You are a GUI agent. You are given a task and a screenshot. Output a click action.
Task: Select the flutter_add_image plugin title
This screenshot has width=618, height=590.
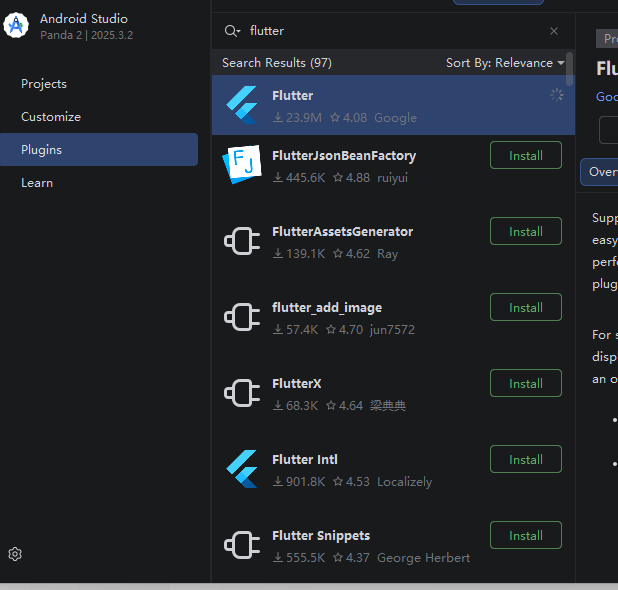click(x=327, y=308)
